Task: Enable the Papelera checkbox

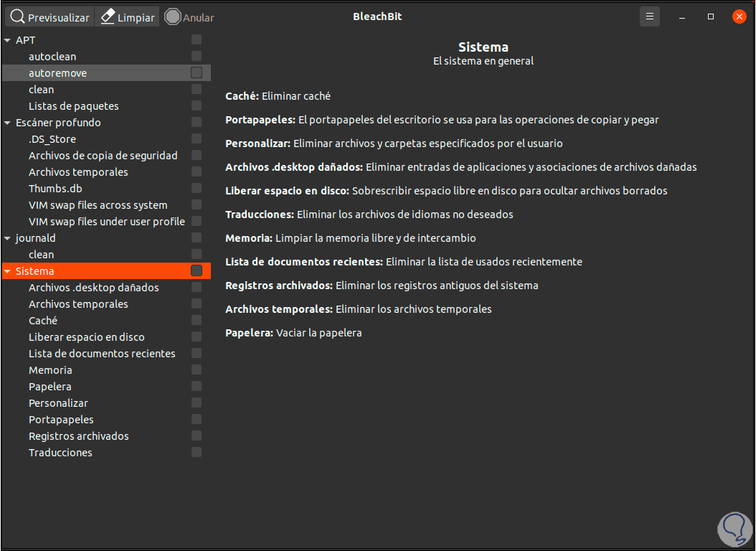Action: point(197,386)
